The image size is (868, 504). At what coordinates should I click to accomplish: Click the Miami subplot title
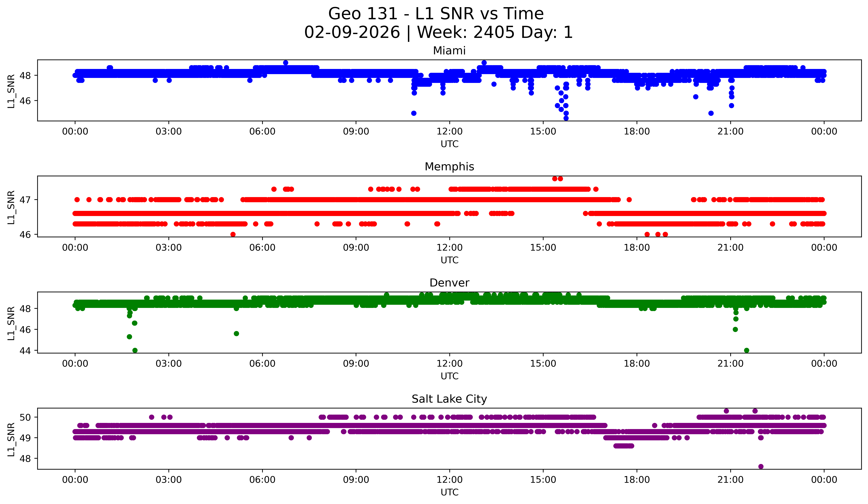(449, 51)
